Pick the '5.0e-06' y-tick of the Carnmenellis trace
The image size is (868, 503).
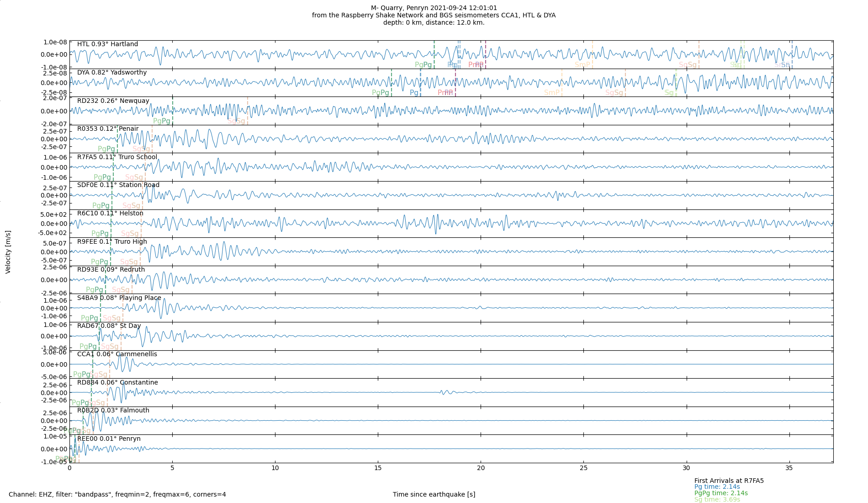point(55,352)
